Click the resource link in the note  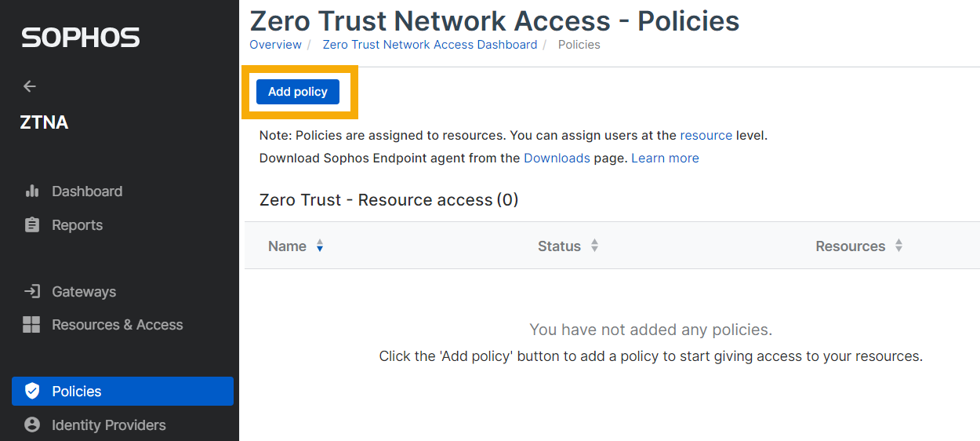[x=706, y=135]
